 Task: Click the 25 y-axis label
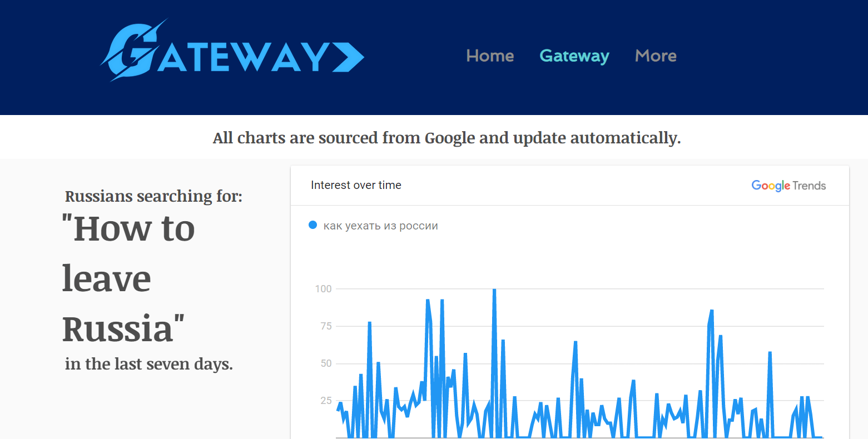326,401
